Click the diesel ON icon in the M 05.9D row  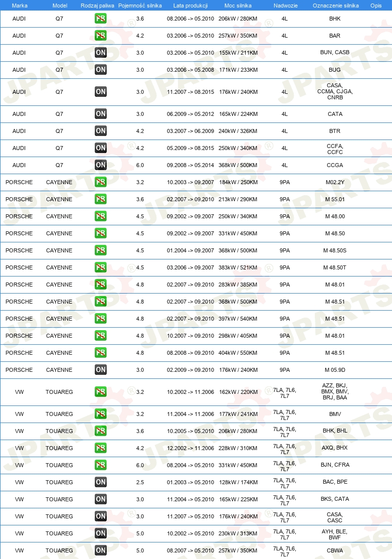pyautogui.click(x=101, y=370)
